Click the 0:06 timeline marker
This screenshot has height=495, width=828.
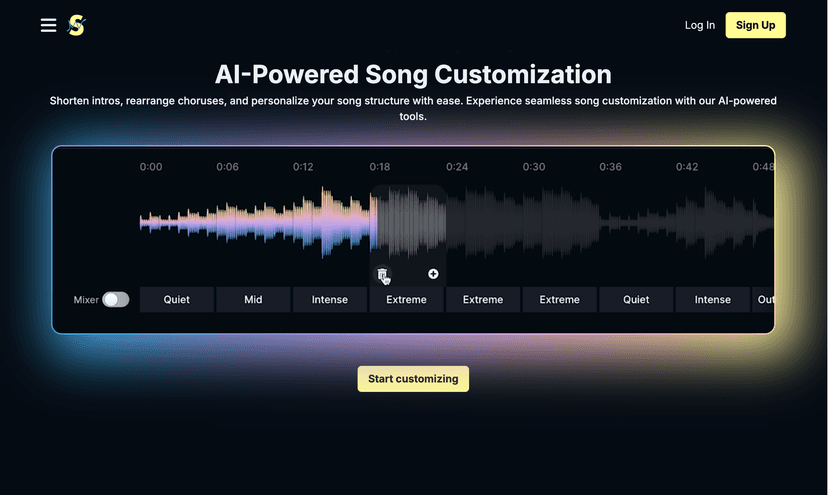pyautogui.click(x=228, y=167)
